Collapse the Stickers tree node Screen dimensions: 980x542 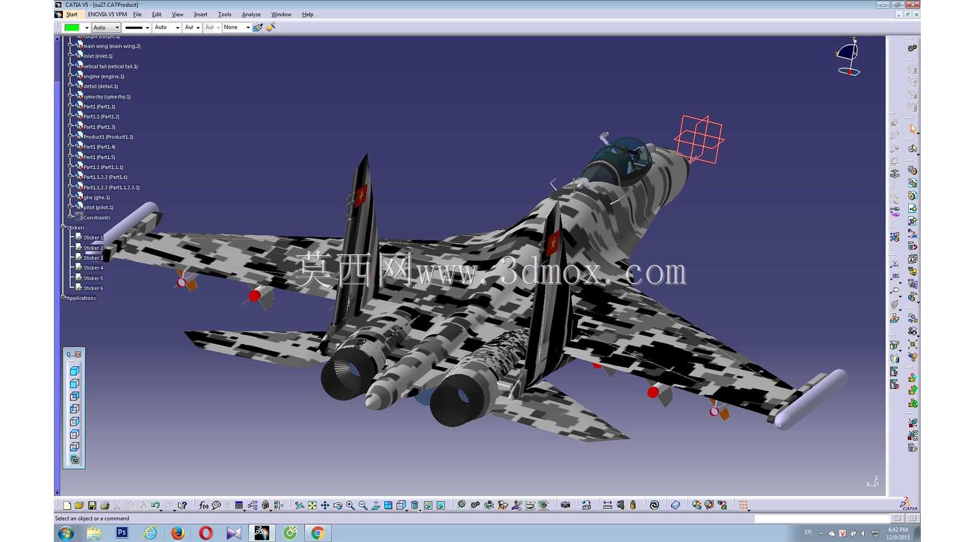point(63,228)
